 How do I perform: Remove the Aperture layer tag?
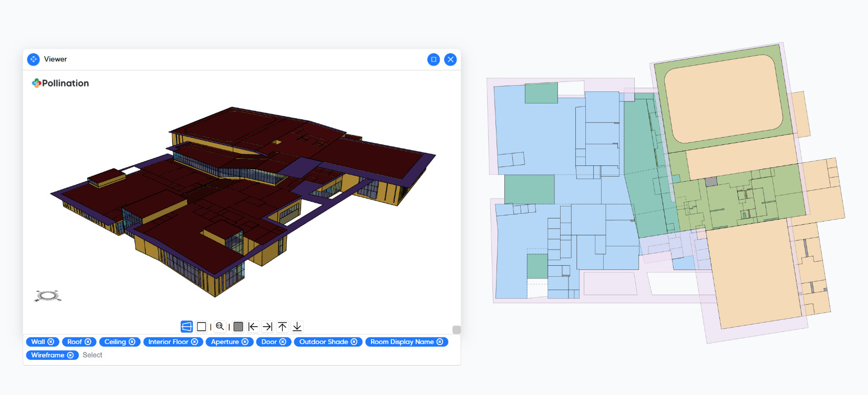tap(245, 342)
